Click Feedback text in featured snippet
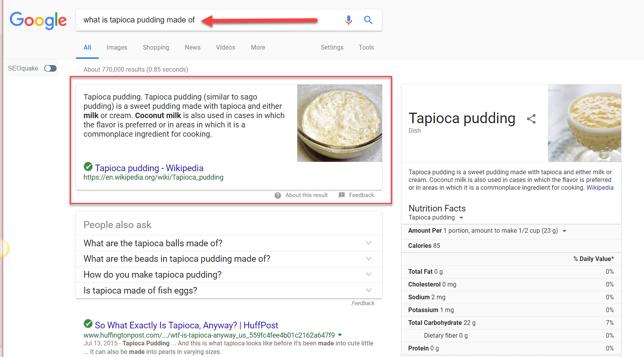This screenshot has height=357, width=644. point(362,195)
